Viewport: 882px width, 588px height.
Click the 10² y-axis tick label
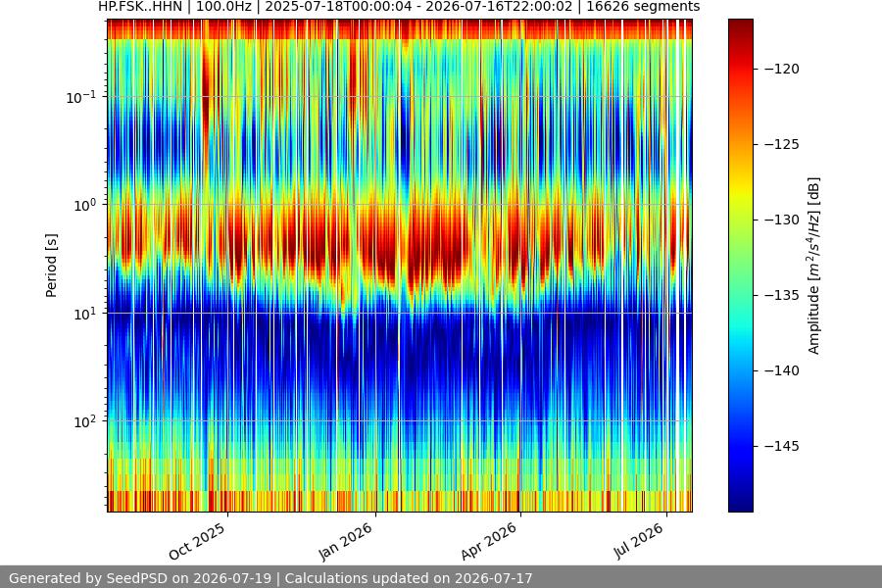[84, 421]
